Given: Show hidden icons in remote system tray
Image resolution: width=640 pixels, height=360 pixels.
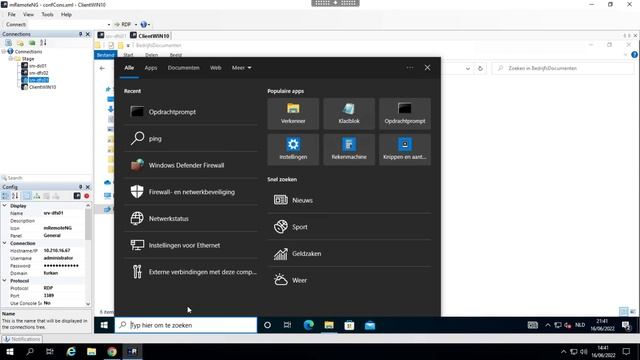Looking at the screenshot, I should point(548,325).
